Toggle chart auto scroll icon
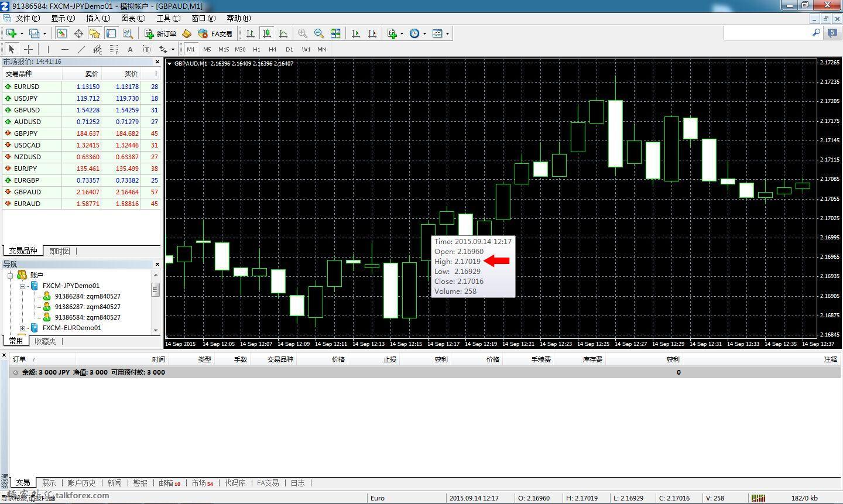 (x=356, y=33)
